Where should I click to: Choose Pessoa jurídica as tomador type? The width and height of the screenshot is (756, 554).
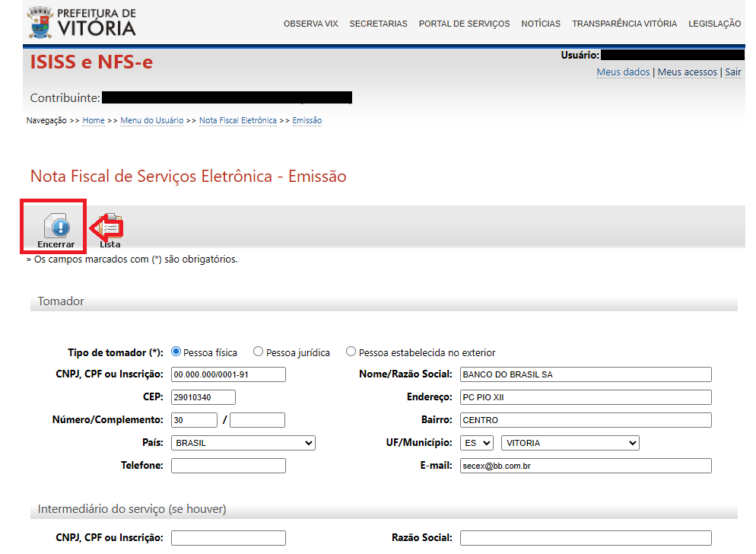259,352
